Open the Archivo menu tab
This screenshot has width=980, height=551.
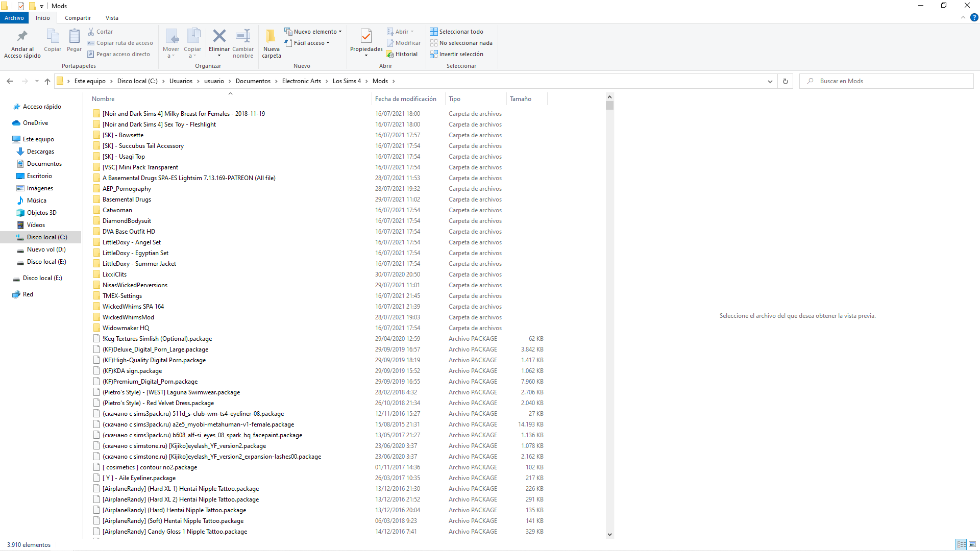tap(14, 18)
